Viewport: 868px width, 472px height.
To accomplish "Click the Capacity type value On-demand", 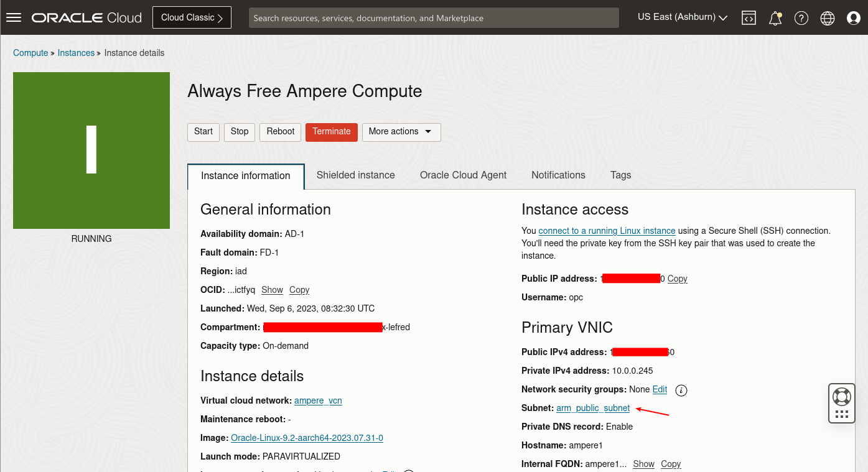I will click(x=286, y=346).
